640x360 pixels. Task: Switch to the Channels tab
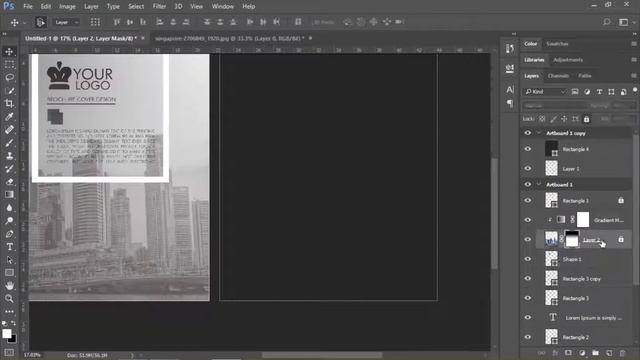click(x=558, y=76)
